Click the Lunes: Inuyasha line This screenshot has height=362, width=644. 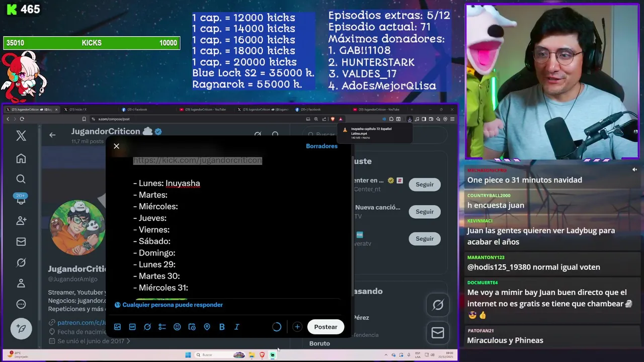pos(167,184)
